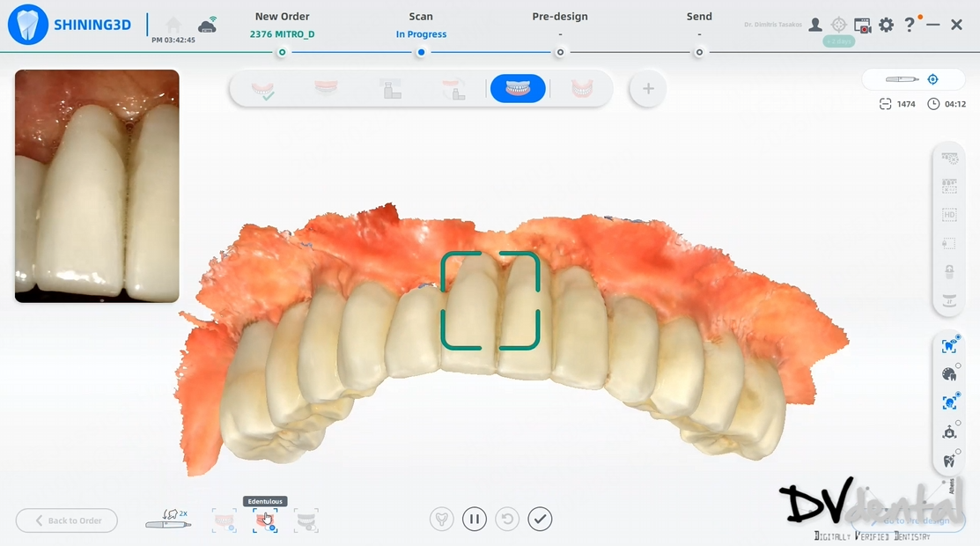This screenshot has height=546, width=980.
Task: Add a new scan step with plus button
Action: (x=648, y=89)
